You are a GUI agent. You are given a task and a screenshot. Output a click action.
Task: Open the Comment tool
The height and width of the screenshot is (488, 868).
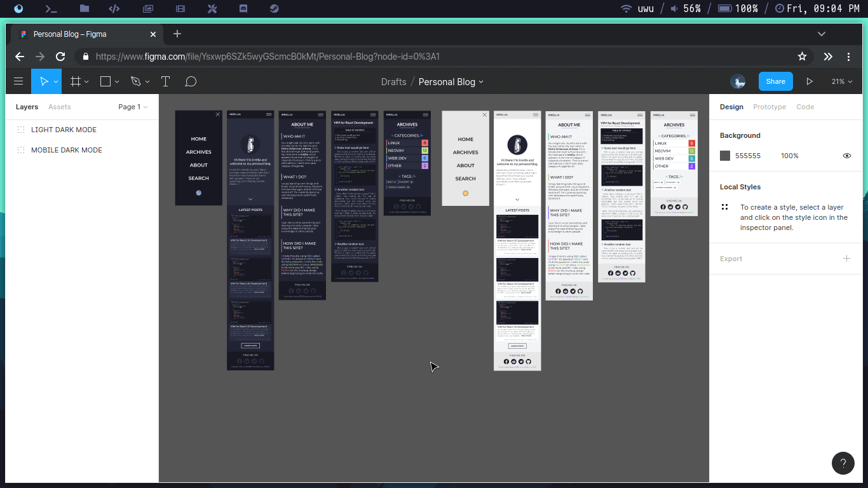point(191,81)
